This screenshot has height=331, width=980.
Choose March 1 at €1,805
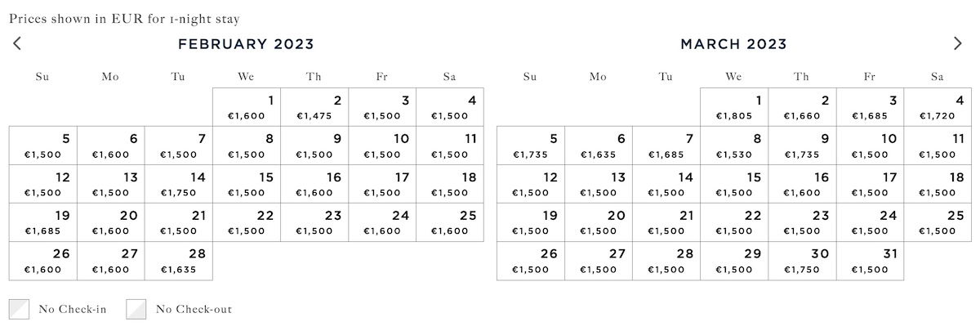click(x=734, y=107)
